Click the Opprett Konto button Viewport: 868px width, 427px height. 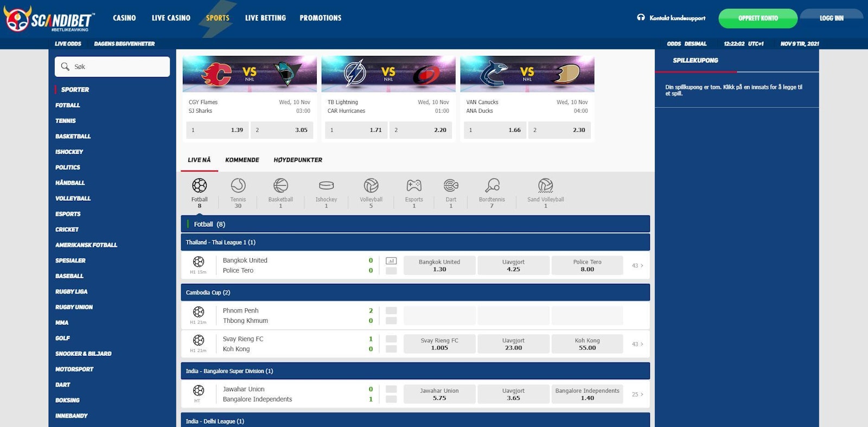click(758, 18)
